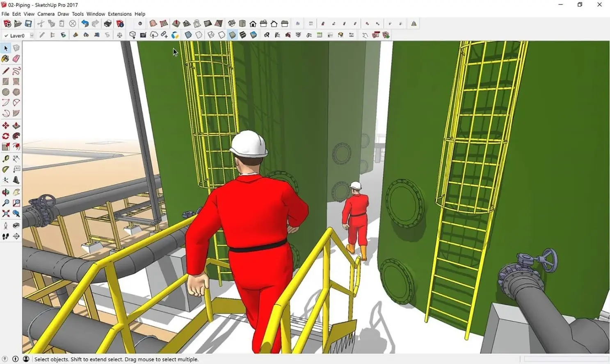Open the Extensions menu
The height and width of the screenshot is (364, 610).
click(x=119, y=14)
